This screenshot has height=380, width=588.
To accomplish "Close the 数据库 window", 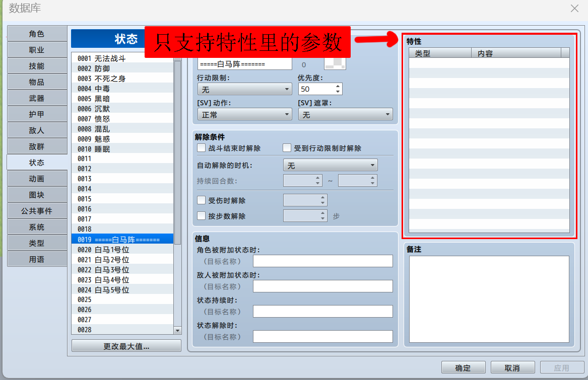I will coord(574,8).
